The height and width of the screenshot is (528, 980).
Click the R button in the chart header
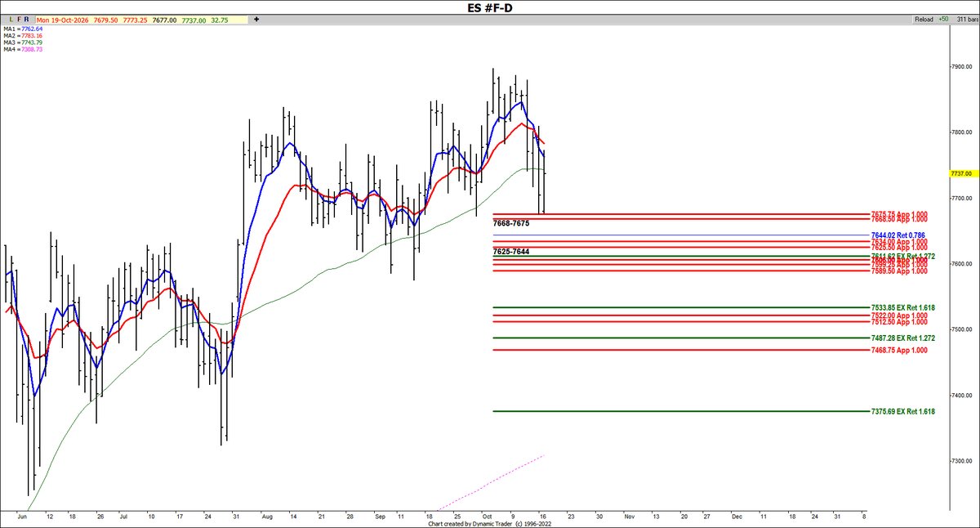tap(27, 18)
